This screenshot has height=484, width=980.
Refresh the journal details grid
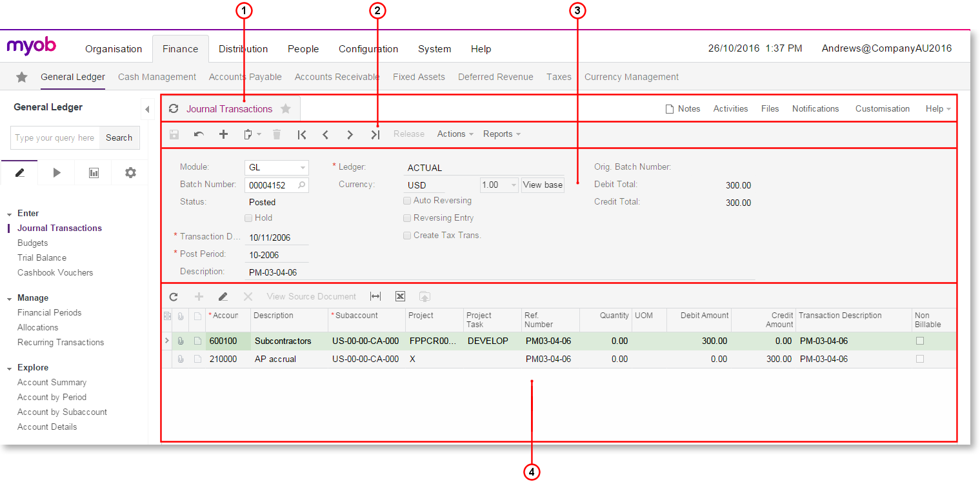(x=174, y=297)
